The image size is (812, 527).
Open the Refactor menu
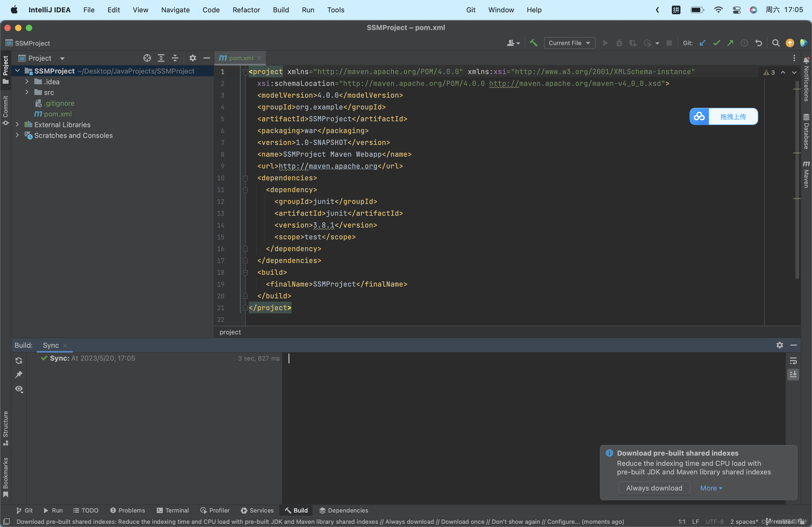(x=246, y=10)
